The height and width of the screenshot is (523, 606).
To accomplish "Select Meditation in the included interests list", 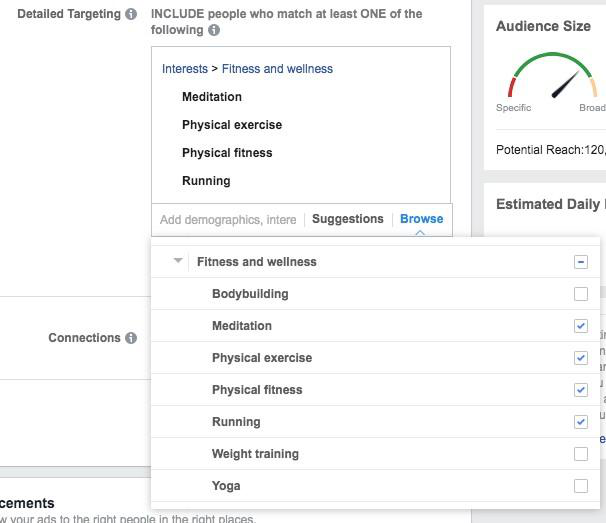I will pyautogui.click(x=212, y=97).
